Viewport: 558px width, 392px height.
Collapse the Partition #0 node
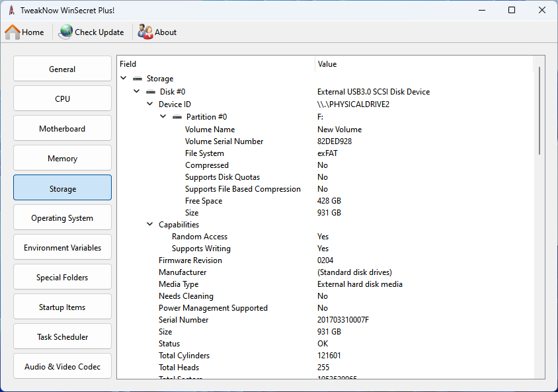click(163, 116)
